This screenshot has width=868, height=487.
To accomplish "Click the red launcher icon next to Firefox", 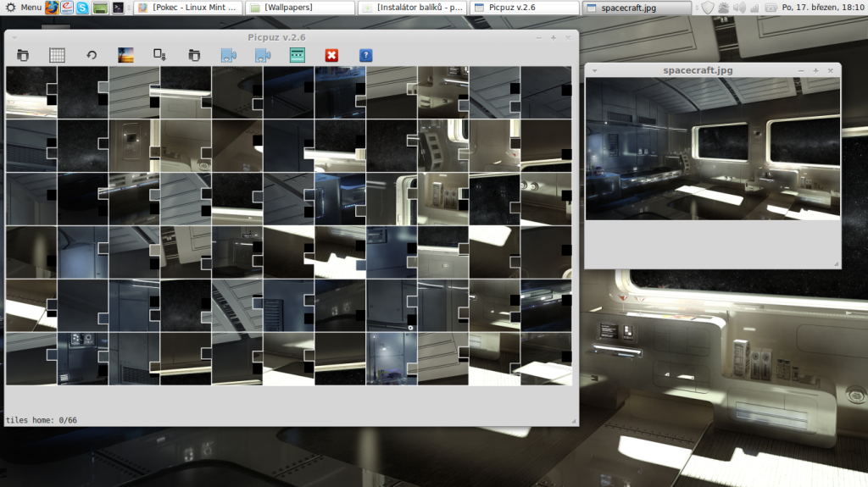I will tap(67, 7).
